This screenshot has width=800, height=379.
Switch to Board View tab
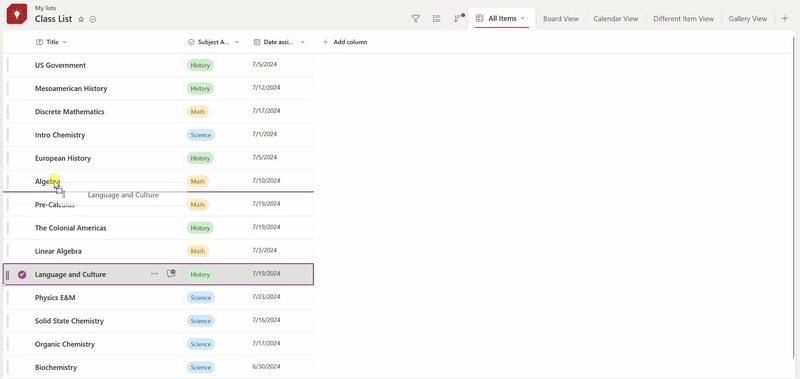pos(561,19)
